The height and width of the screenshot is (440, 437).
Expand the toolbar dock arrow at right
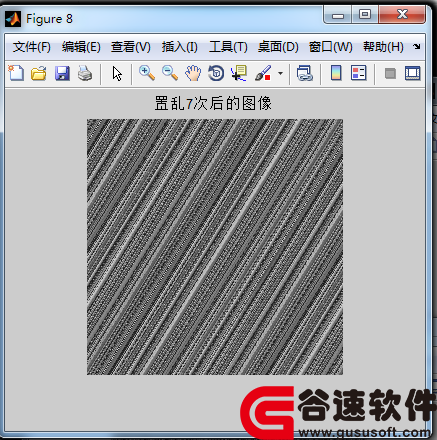pyautogui.click(x=417, y=47)
